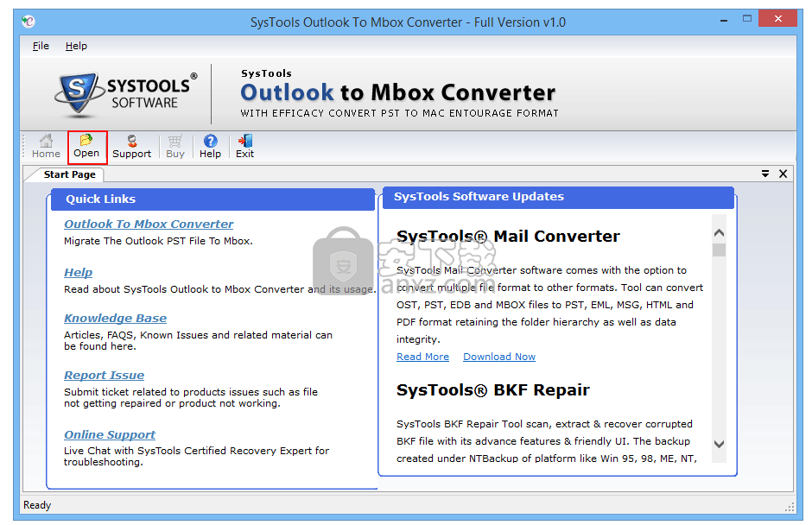The width and height of the screenshot is (812, 525).
Task: Click the SysTools® BKF Repair heading
Action: coord(493,390)
